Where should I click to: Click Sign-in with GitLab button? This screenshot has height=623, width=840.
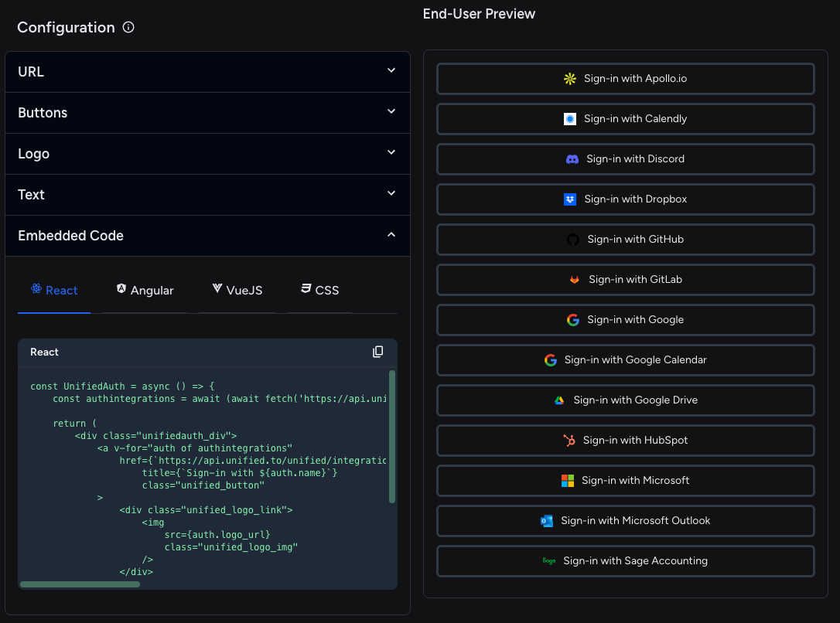[626, 279]
